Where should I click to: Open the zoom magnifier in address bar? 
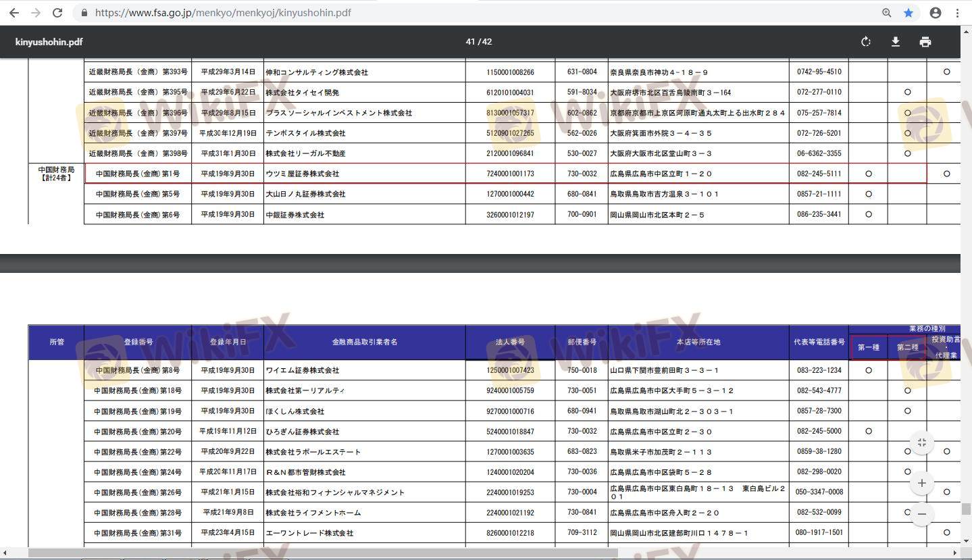[887, 13]
